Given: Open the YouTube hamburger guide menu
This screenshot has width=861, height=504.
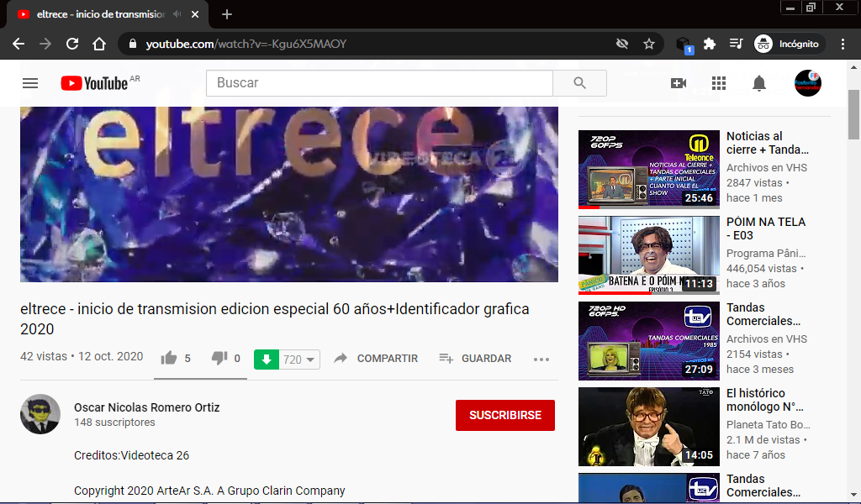Looking at the screenshot, I should pyautogui.click(x=30, y=83).
